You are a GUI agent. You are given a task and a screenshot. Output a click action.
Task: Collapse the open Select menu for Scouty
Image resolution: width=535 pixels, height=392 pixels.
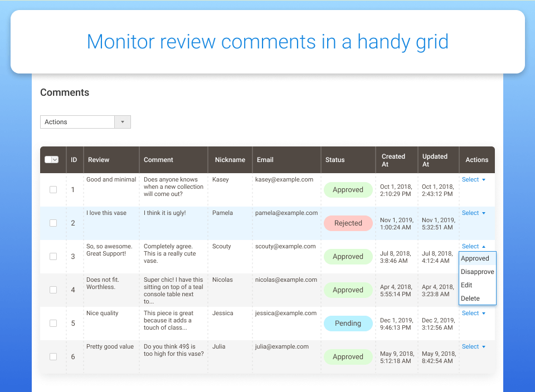(473, 247)
